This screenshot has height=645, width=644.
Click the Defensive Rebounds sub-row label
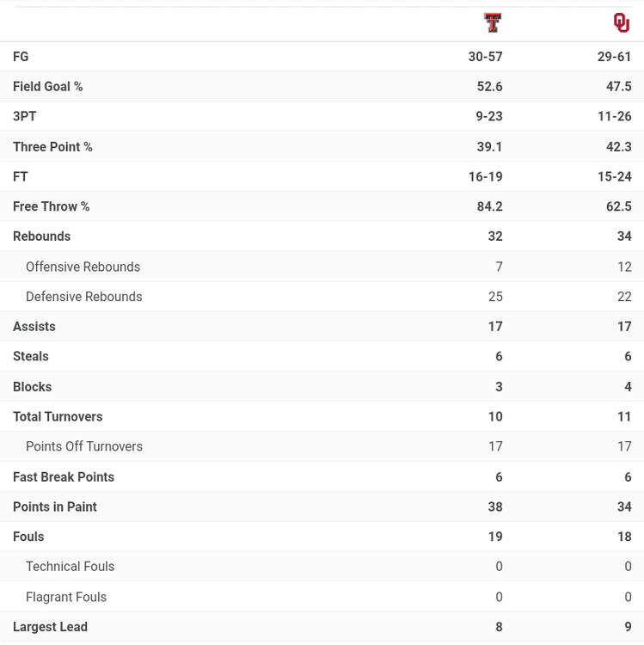(84, 297)
